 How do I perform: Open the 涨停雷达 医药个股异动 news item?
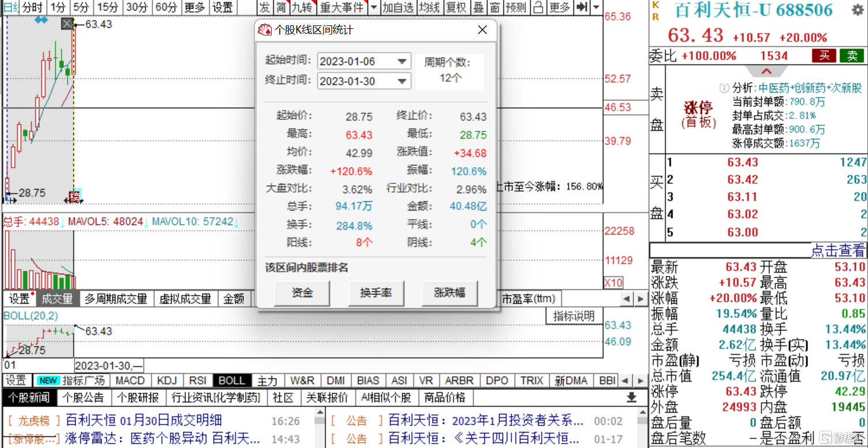pyautogui.click(x=163, y=438)
